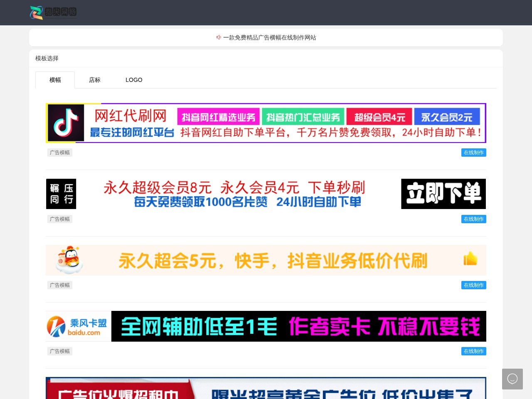Select the 广告位火爆招租中 banner template
The image size is (532, 399).
266,388
